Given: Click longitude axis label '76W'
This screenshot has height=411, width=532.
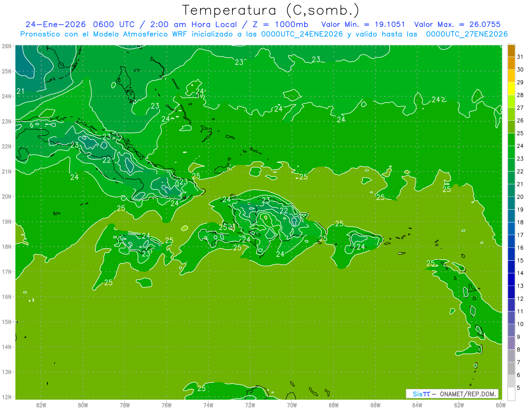Looking at the screenshot, I should [x=166, y=405].
